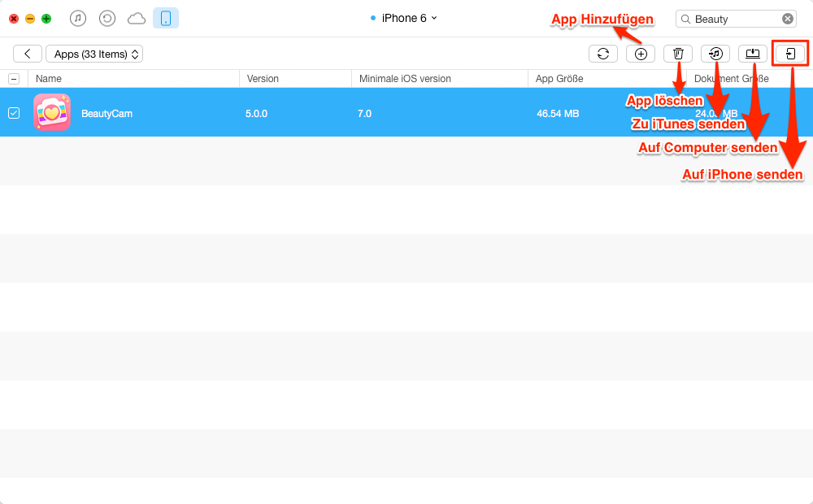Refresh the apps list
Viewport: 813px width, 504px height.
603,54
